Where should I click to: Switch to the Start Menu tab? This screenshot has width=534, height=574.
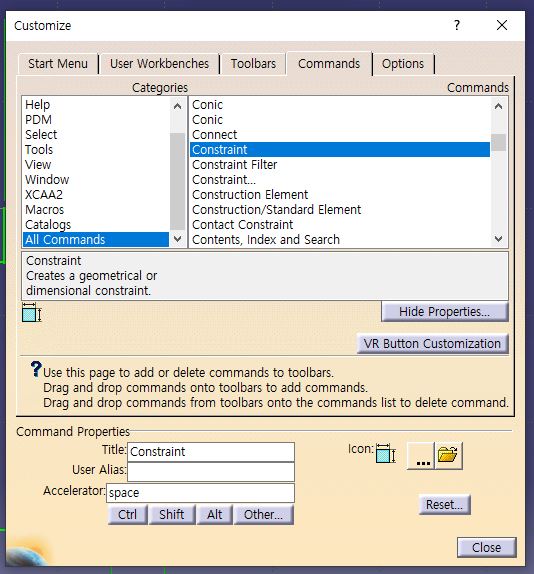pos(58,64)
